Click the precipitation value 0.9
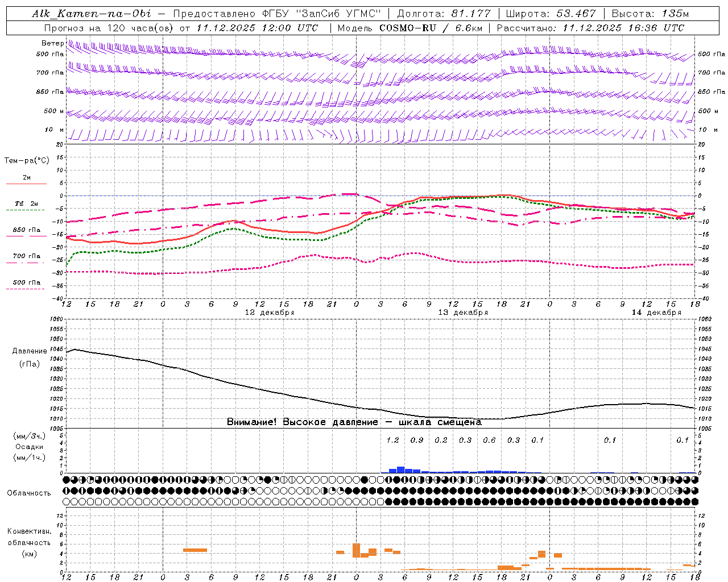This screenshot has height=582, width=728. pyautogui.click(x=417, y=440)
